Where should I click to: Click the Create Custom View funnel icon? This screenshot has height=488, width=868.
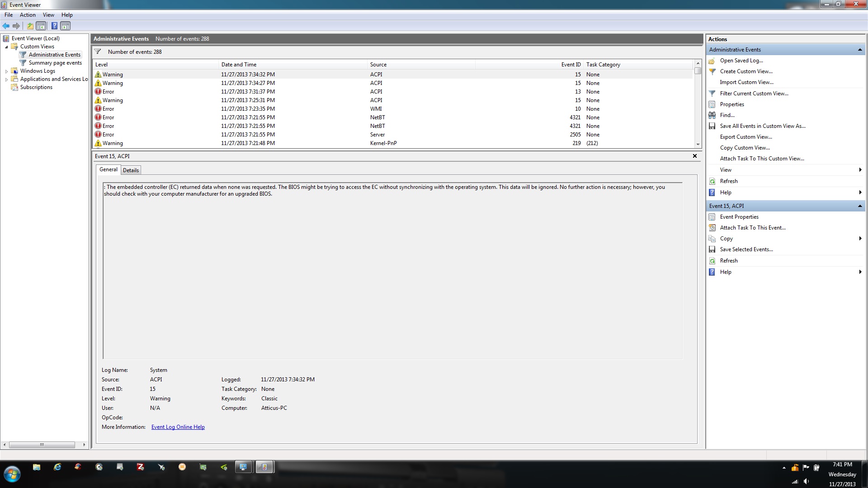pos(712,71)
